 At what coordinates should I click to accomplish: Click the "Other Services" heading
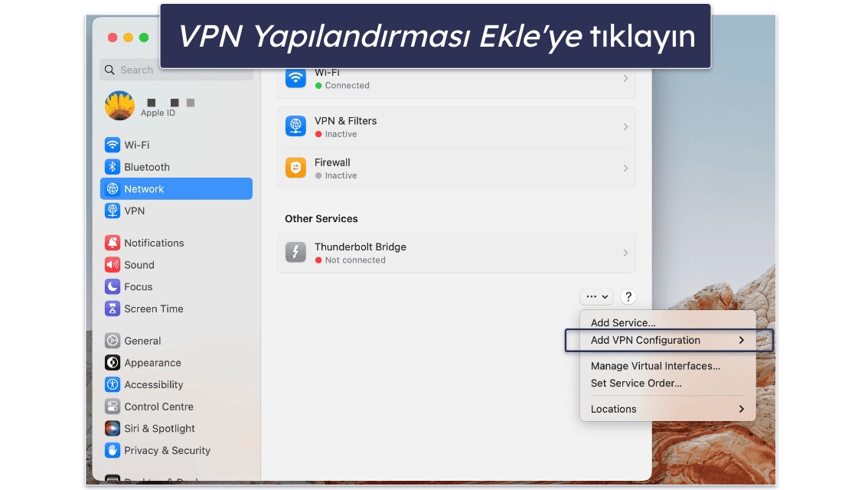click(321, 219)
